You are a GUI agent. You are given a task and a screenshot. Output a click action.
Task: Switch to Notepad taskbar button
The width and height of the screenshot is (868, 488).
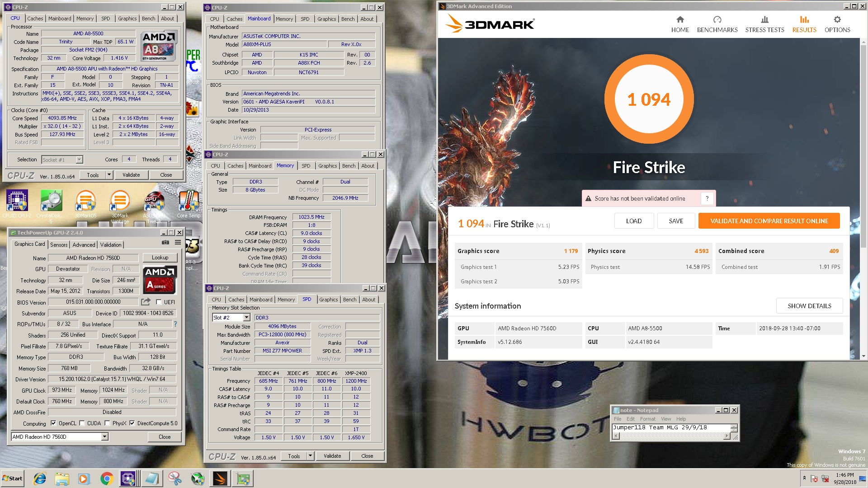[151, 479]
